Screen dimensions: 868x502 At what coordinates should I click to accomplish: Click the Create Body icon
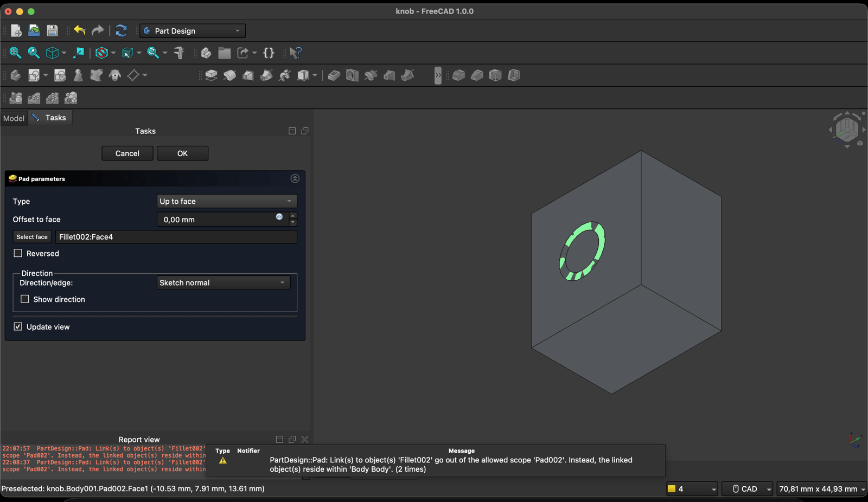click(x=15, y=75)
